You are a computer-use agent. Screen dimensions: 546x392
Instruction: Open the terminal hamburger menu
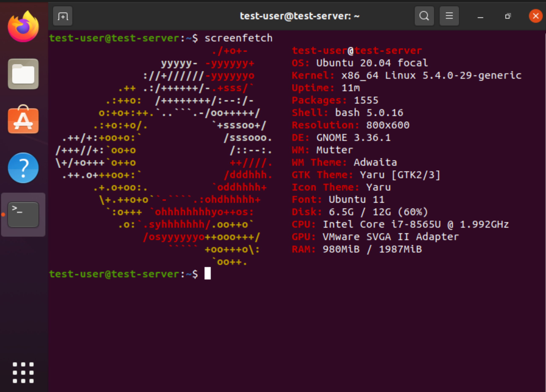pos(449,16)
